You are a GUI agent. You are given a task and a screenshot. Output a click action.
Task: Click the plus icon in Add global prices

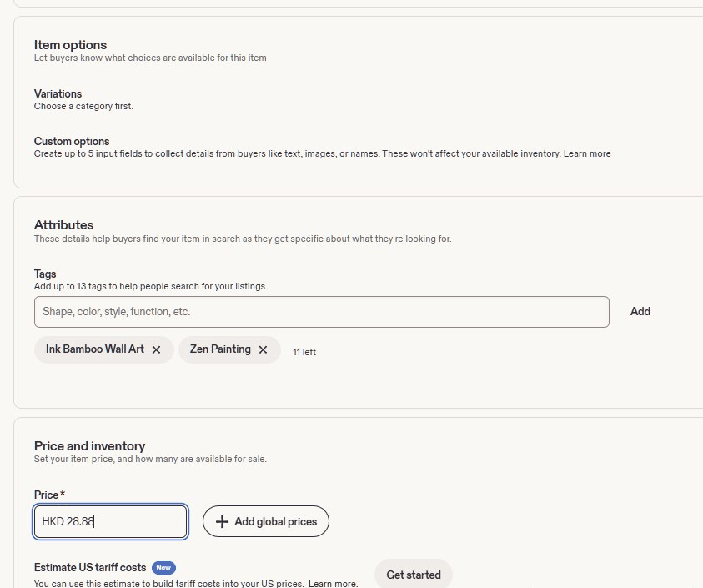point(222,521)
